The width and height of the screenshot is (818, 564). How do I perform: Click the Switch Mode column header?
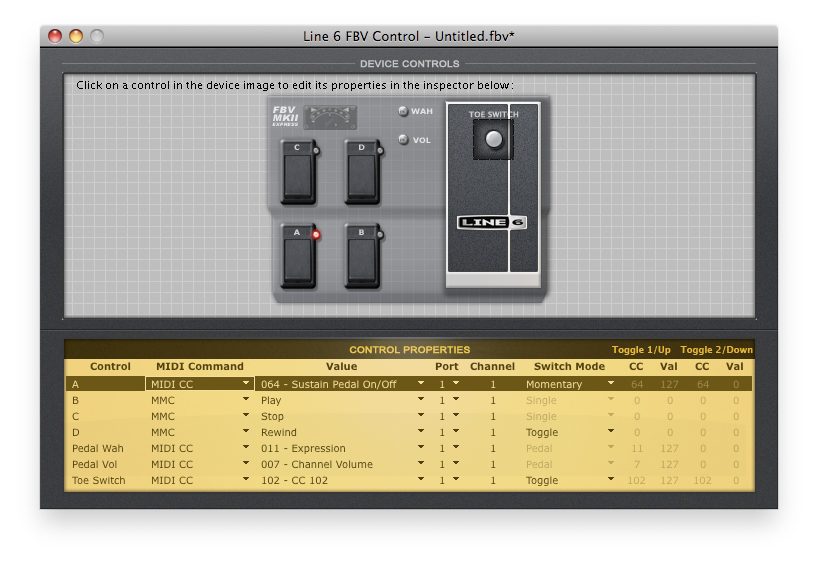(569, 367)
